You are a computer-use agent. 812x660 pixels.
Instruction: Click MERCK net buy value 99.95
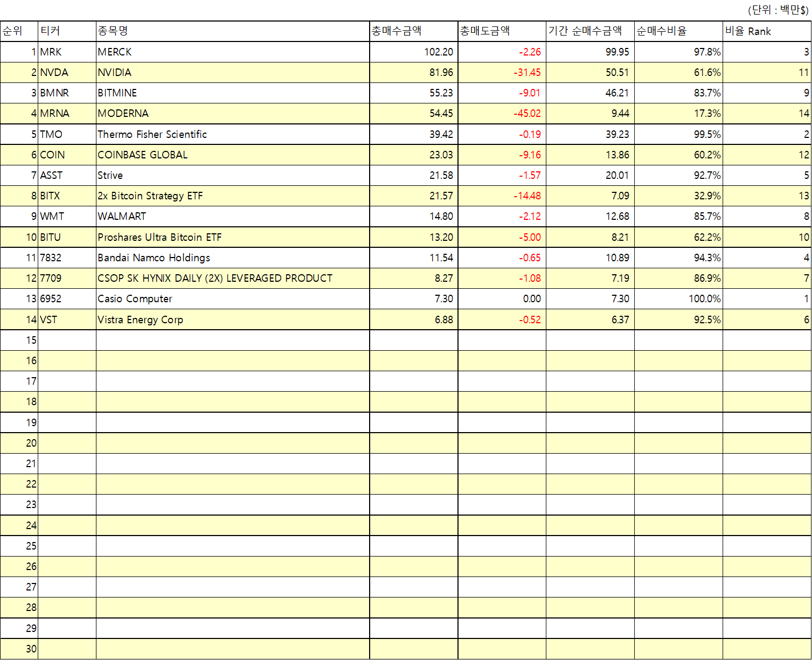(x=591, y=52)
